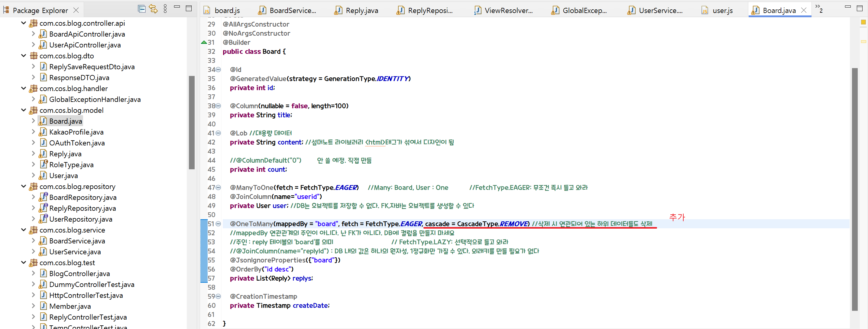
Task: Select HttpControllerTest.java file
Action: pyautogui.click(x=86, y=295)
